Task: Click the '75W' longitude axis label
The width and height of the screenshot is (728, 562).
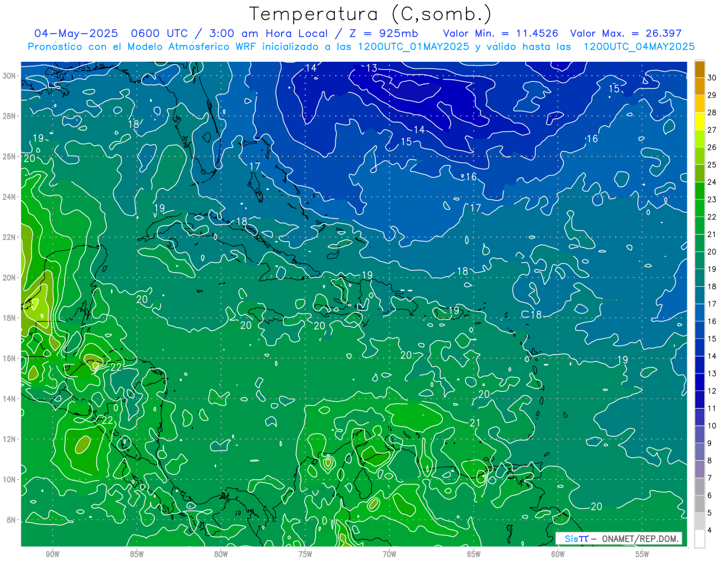Action: pyautogui.click(x=305, y=554)
